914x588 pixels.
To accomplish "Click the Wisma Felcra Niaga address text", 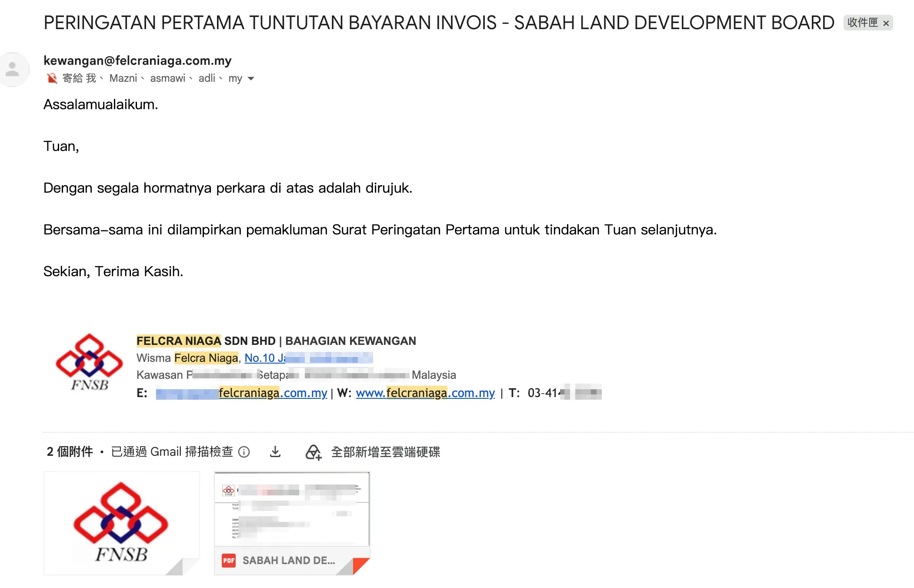I will coord(187,358).
